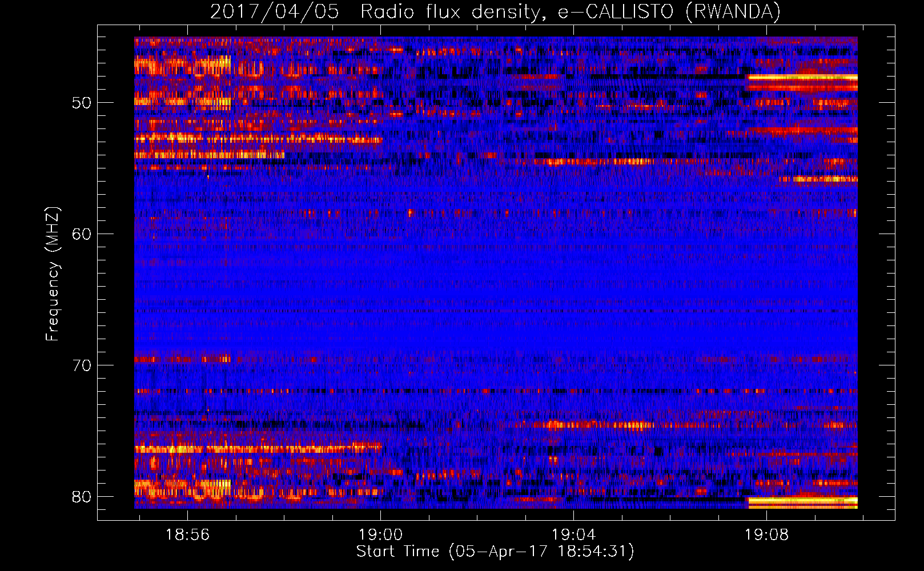Click the Start Time axis label
The image size is (924, 571).
[495, 552]
